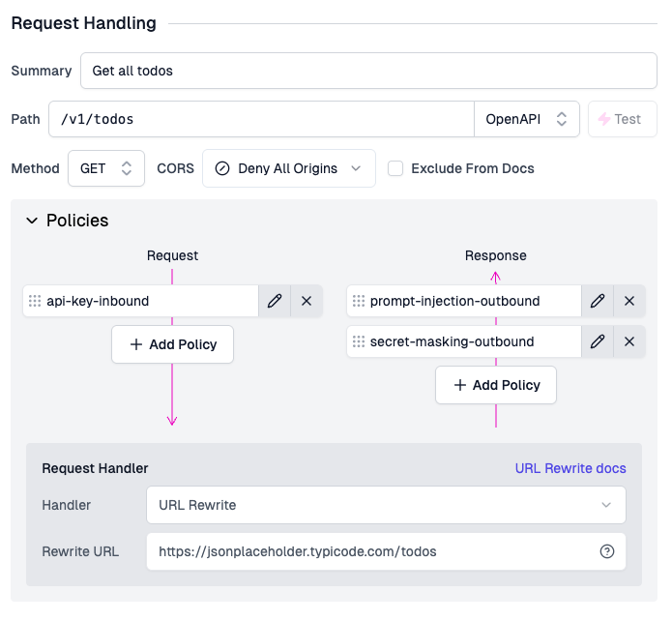Open the CORS Deny All Origins dropdown

pyautogui.click(x=289, y=168)
